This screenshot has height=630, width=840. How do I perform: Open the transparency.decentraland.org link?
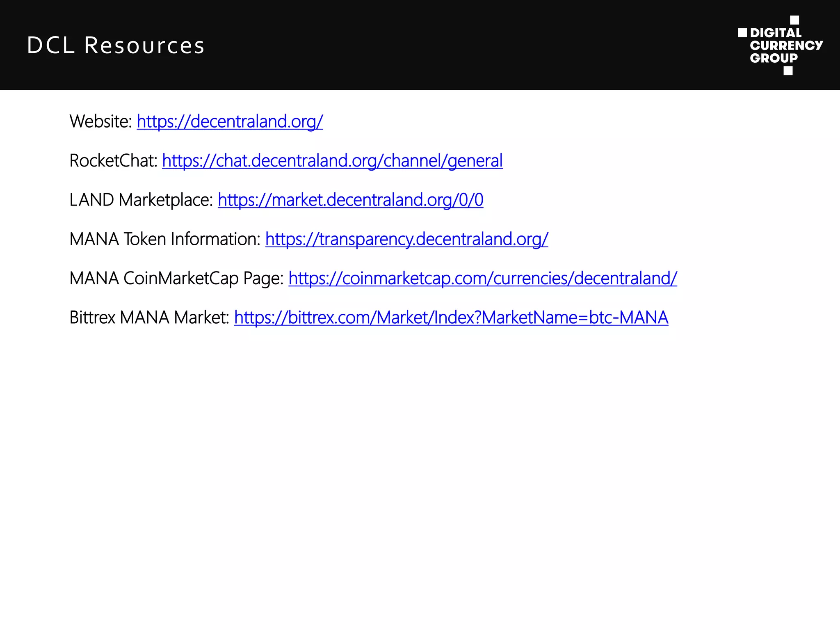point(406,239)
